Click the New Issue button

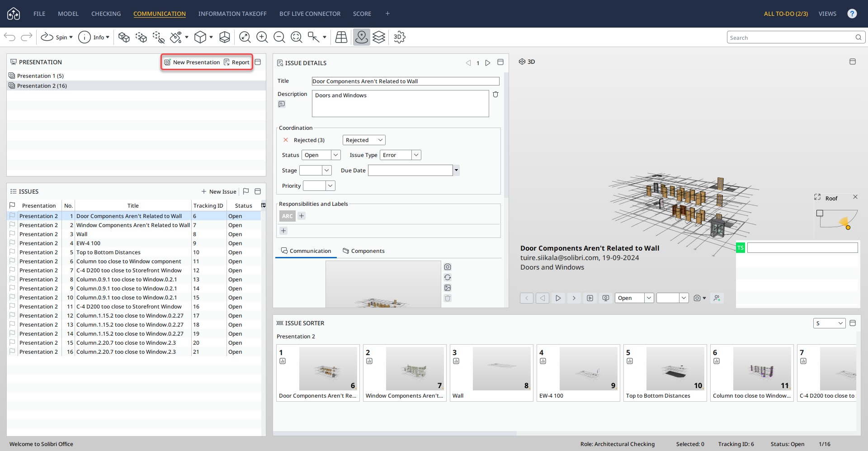[219, 192]
